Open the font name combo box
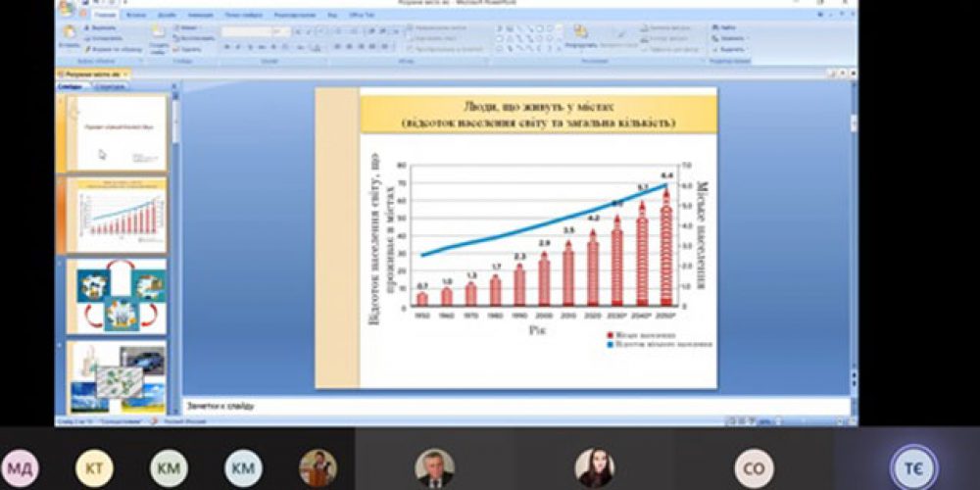980x490 pixels. click(x=245, y=31)
